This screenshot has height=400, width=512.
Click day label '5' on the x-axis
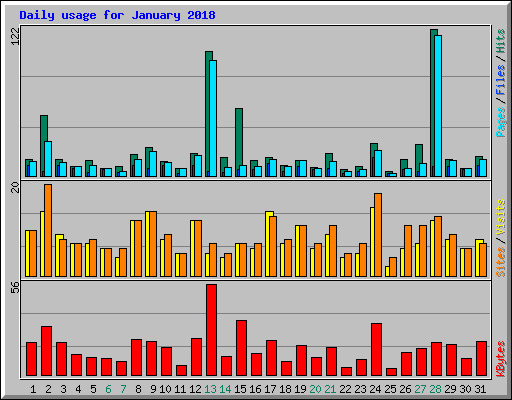93,389
